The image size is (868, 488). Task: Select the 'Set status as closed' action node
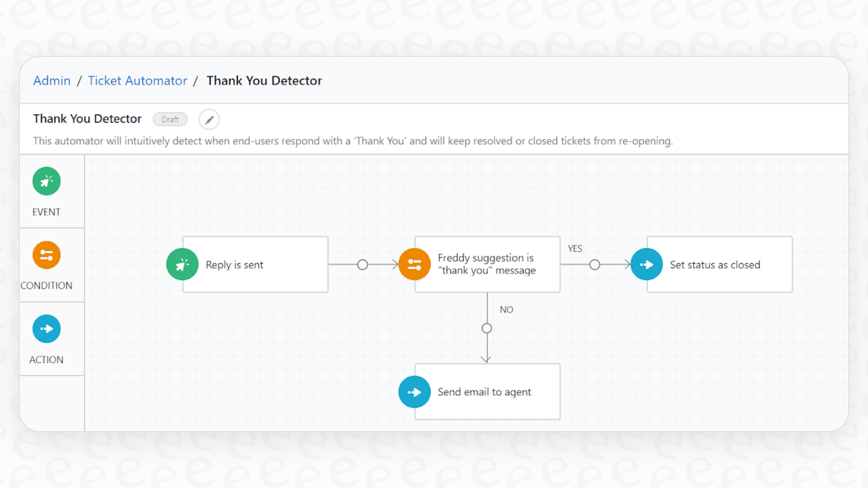click(715, 264)
